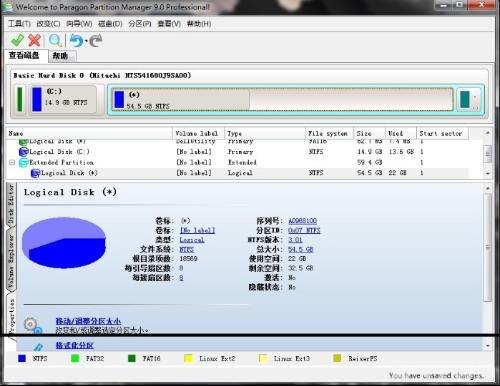Click the sectors per cluster value 8 link

(x=181, y=278)
